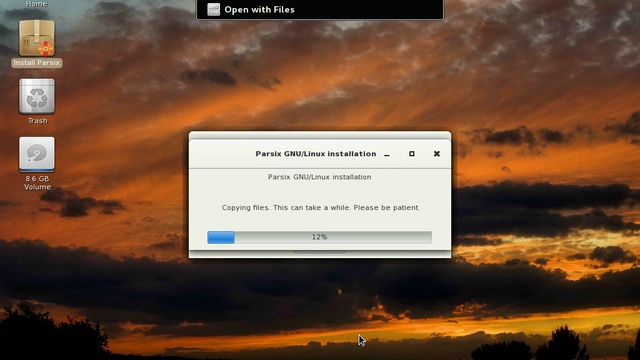Screen dimensions: 640x360
Task: Click the Parsix GNU/Linux installation title bar text
Action: coord(316,154)
